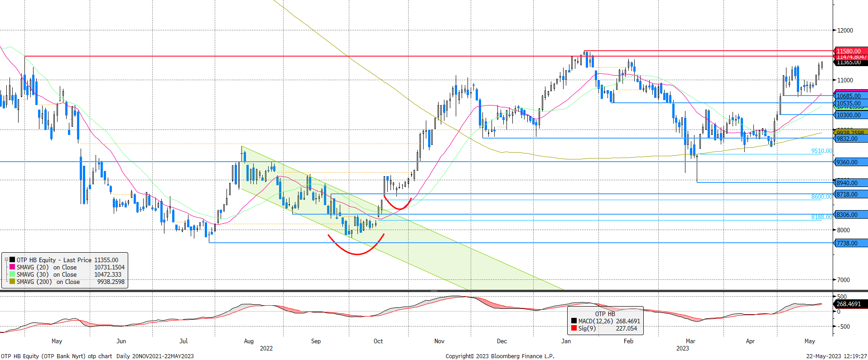
Task: Click the 9938.2598 value in the legend
Action: click(111, 282)
